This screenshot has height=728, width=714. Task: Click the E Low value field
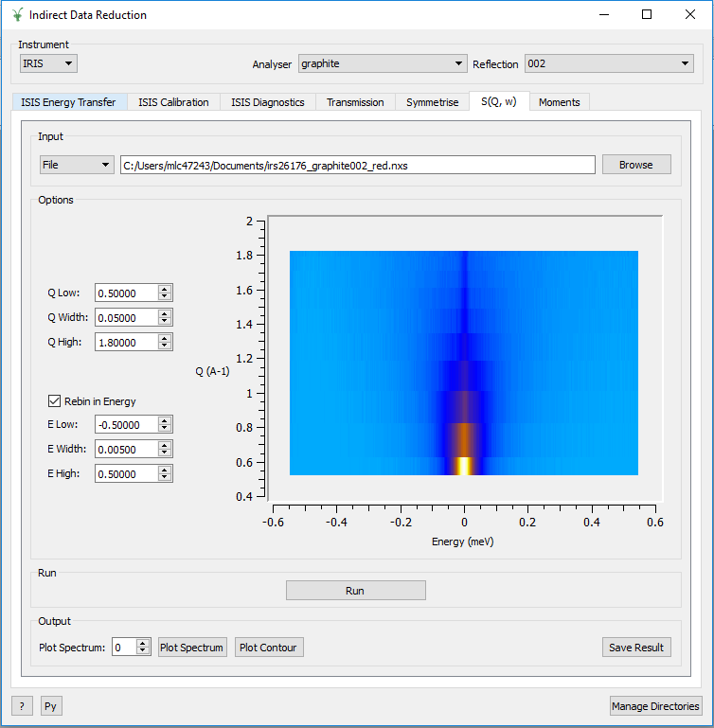pyautogui.click(x=126, y=424)
